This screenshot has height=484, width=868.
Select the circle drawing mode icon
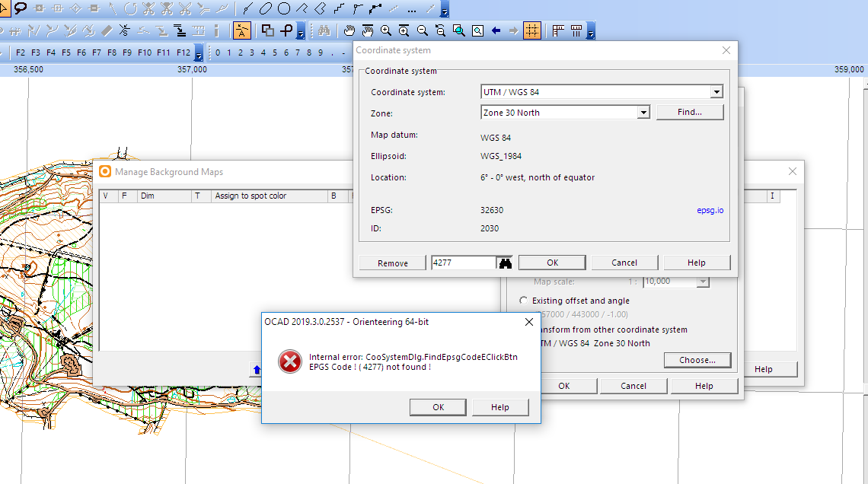pyautogui.click(x=283, y=9)
